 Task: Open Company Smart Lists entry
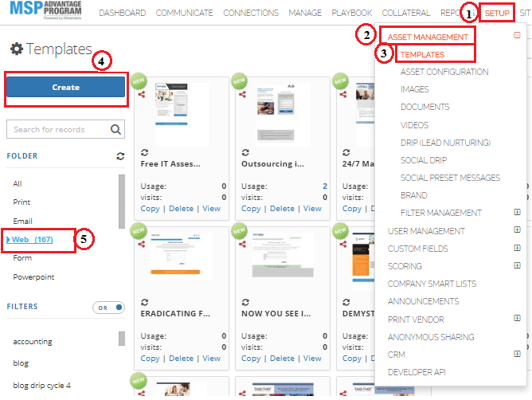coord(432,284)
